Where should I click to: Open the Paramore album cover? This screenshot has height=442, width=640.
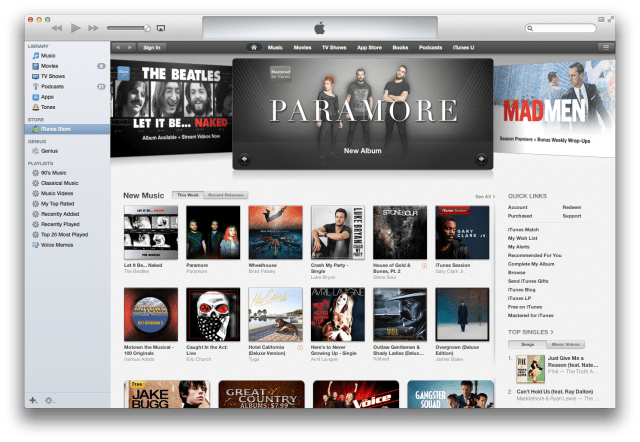213,232
